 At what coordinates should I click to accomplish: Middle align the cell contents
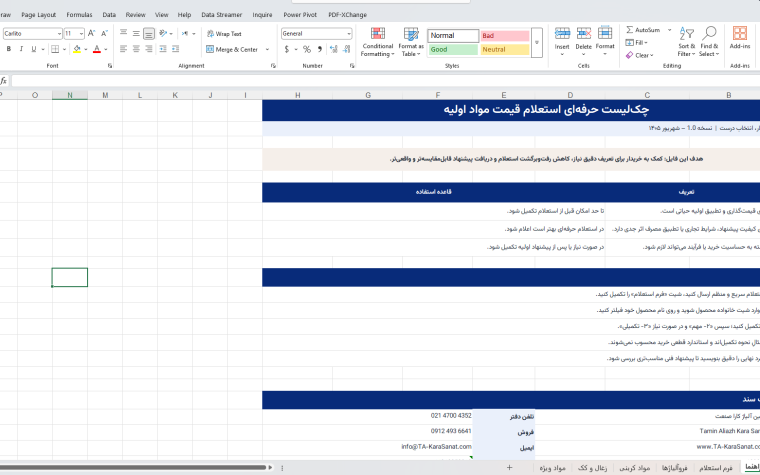tap(136, 33)
